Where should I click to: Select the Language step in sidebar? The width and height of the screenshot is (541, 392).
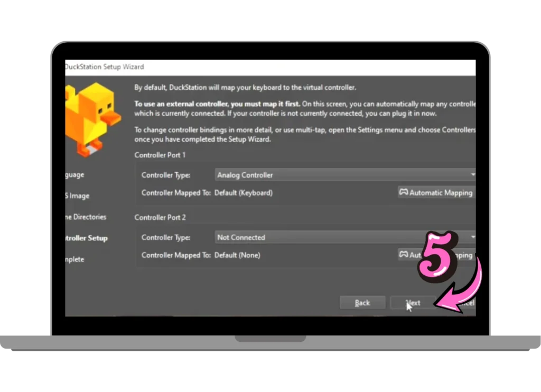[x=74, y=175]
